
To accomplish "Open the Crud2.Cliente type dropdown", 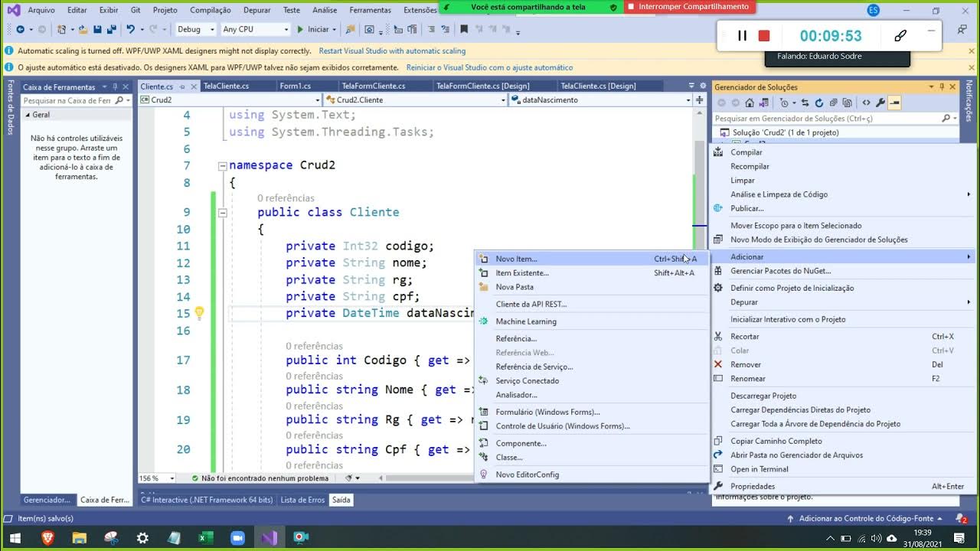I will tap(416, 99).
